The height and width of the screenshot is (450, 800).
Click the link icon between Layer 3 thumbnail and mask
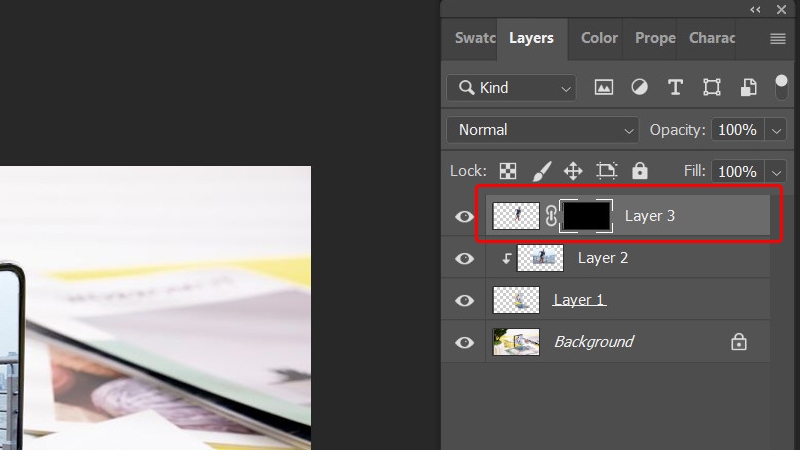[x=551, y=216]
